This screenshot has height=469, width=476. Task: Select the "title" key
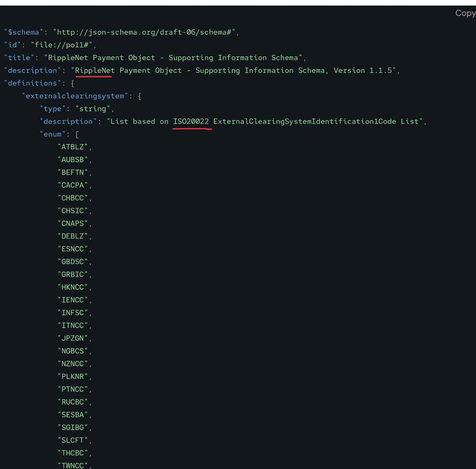pyautogui.click(x=19, y=57)
